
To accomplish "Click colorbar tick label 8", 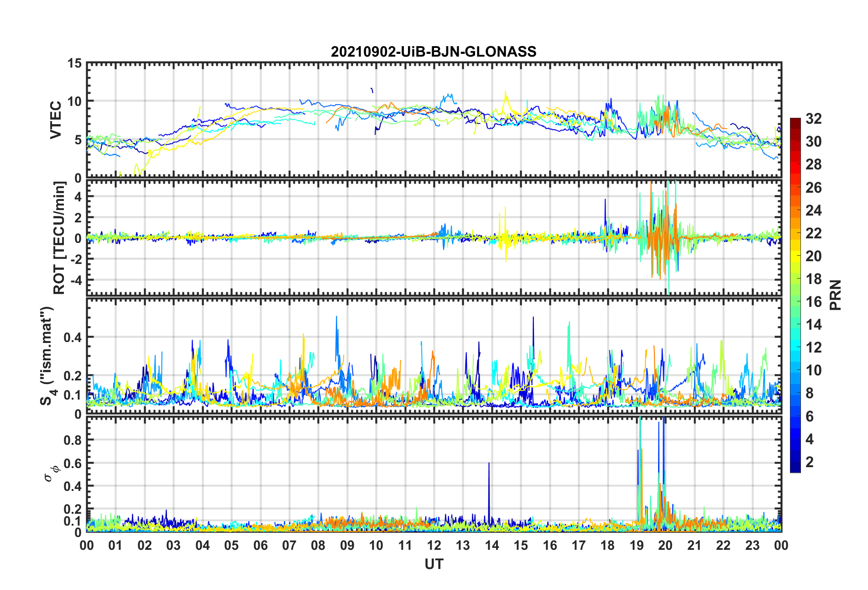I will pos(810,393).
